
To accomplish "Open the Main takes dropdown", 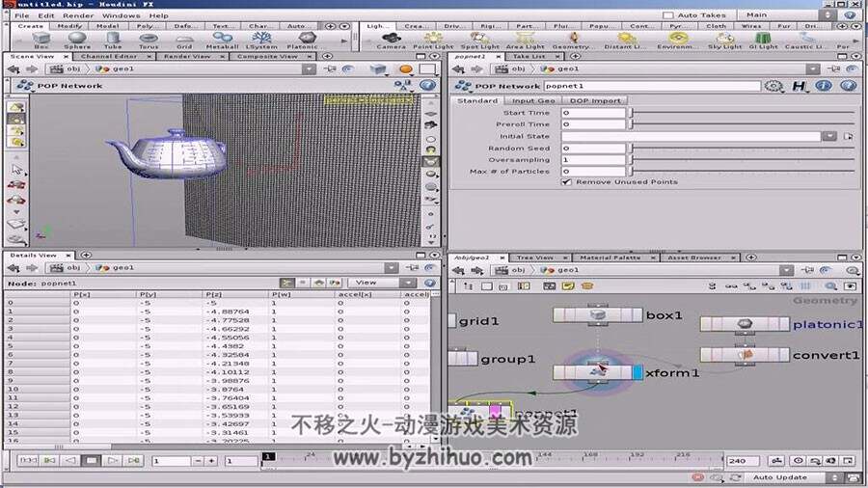I will click(x=827, y=14).
